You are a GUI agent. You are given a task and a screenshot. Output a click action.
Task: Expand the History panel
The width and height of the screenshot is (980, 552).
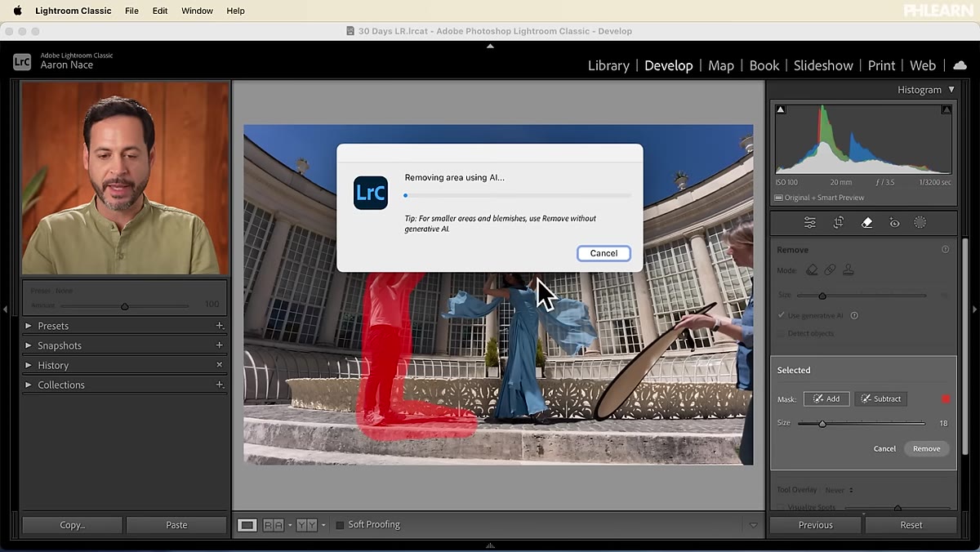pos(28,365)
